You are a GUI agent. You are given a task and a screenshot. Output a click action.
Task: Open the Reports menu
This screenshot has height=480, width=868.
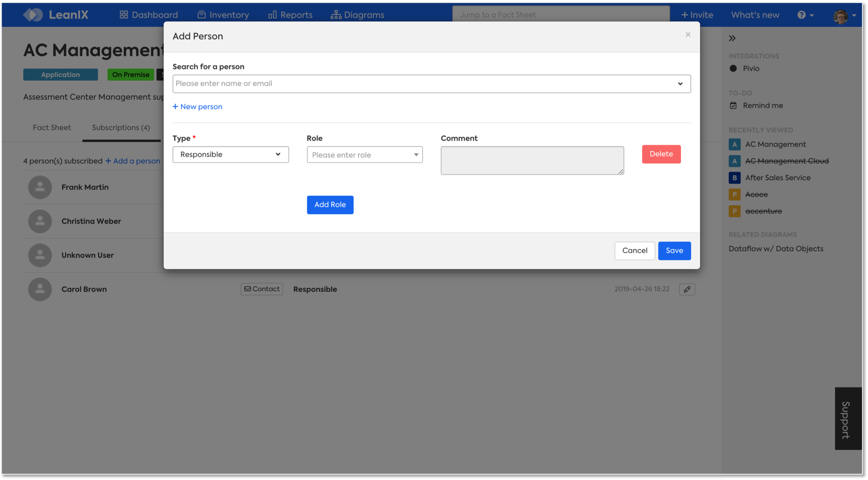tap(290, 15)
